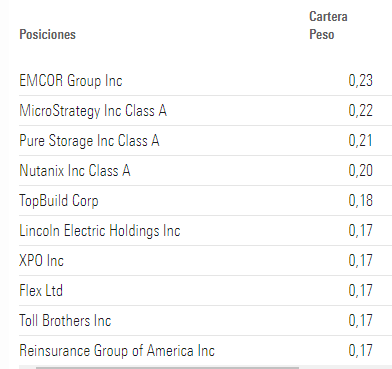Open MicroStrategy Inc Class A position

coord(93,111)
